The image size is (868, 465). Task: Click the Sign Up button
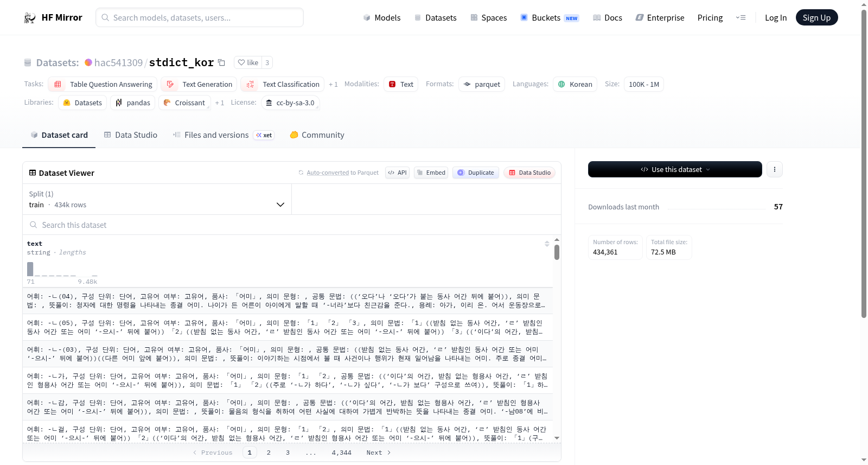click(816, 17)
